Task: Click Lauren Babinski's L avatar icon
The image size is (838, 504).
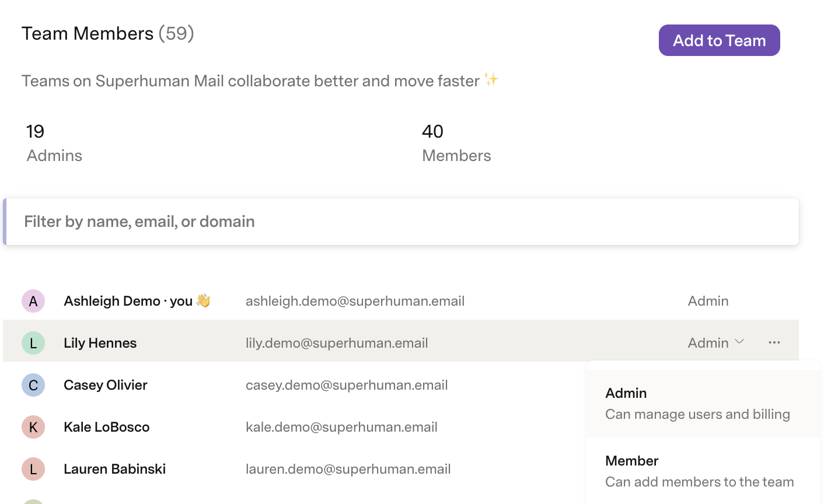Action: coord(33,469)
